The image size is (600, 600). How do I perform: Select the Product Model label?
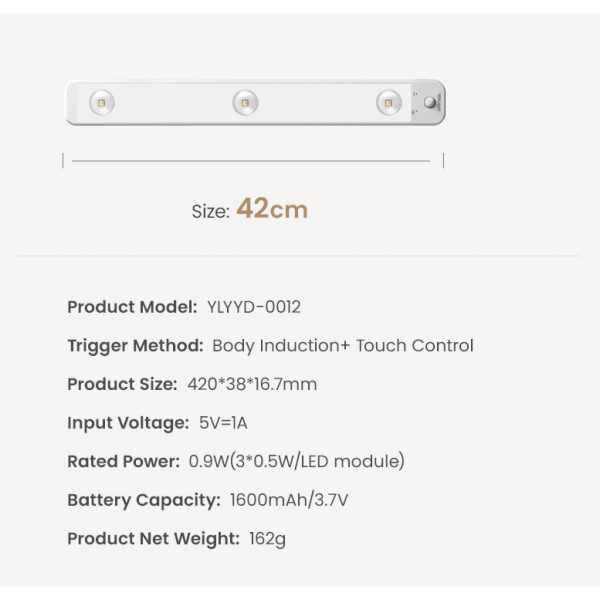(x=133, y=307)
